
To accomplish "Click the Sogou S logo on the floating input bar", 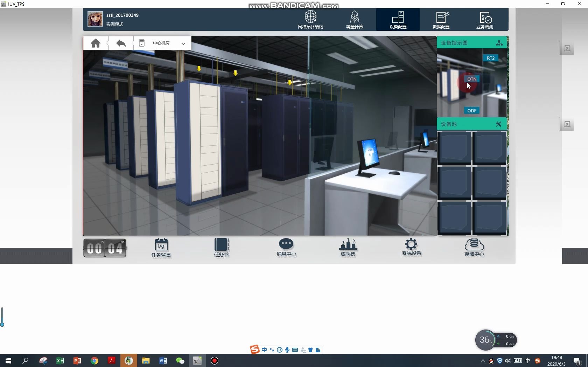I will [255, 349].
